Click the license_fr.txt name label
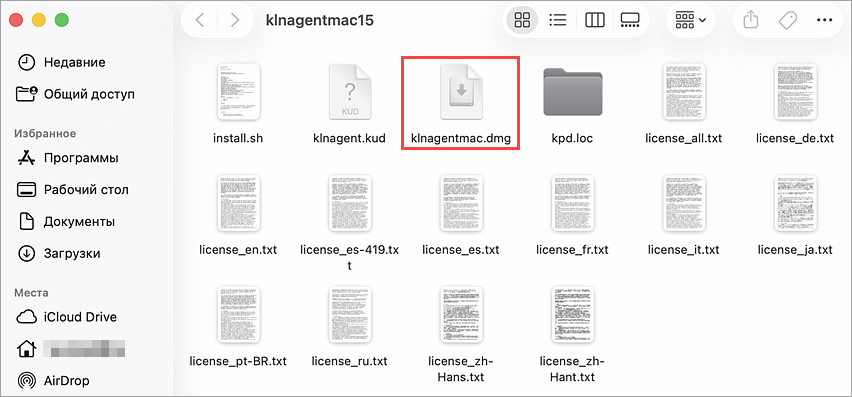 (572, 250)
